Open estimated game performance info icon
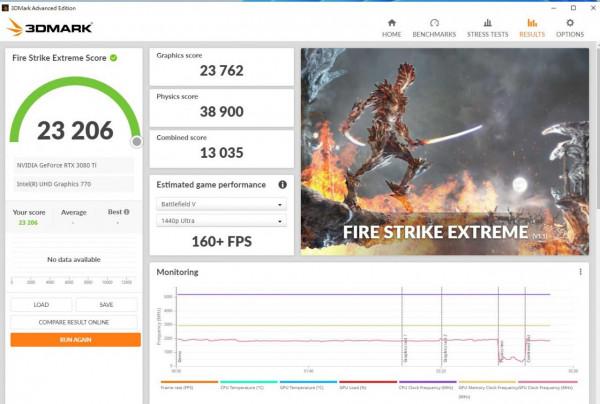 tap(282, 184)
